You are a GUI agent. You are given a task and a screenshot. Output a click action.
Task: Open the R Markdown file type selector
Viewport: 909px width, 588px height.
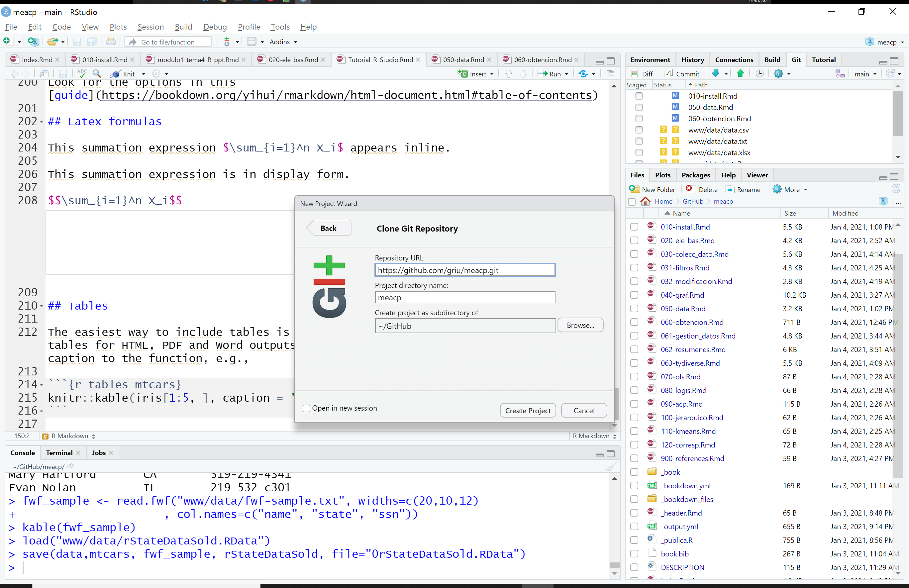[594, 436]
